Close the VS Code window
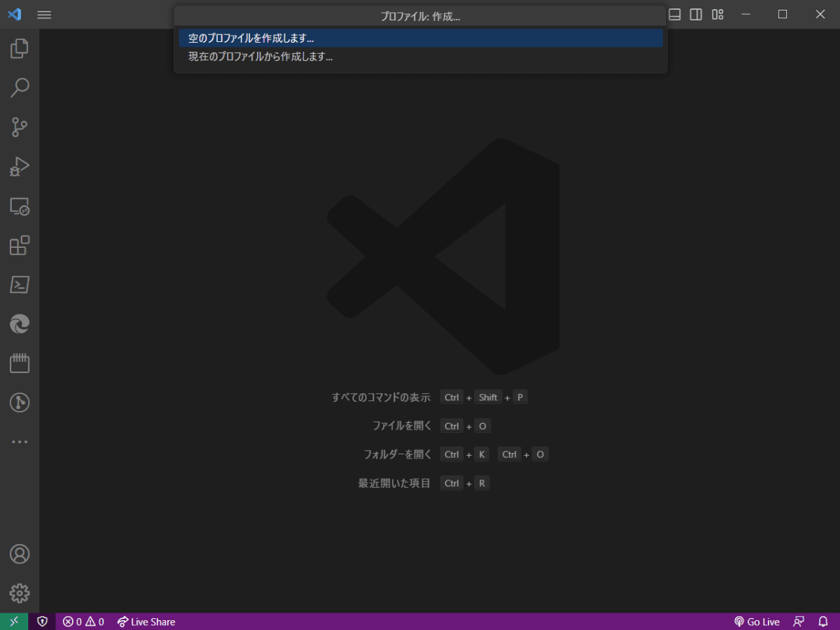The image size is (840, 630). coord(820,14)
